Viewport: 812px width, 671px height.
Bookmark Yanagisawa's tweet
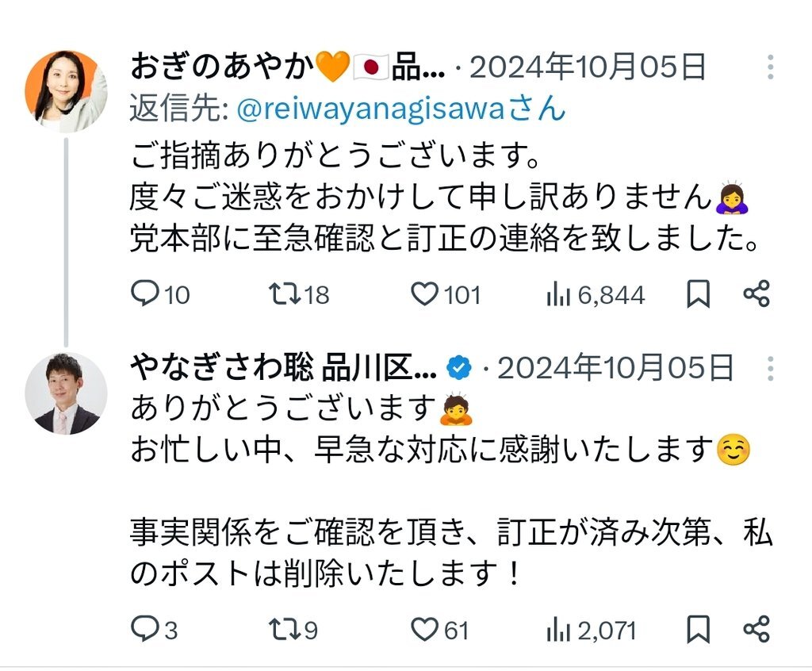[698, 629]
